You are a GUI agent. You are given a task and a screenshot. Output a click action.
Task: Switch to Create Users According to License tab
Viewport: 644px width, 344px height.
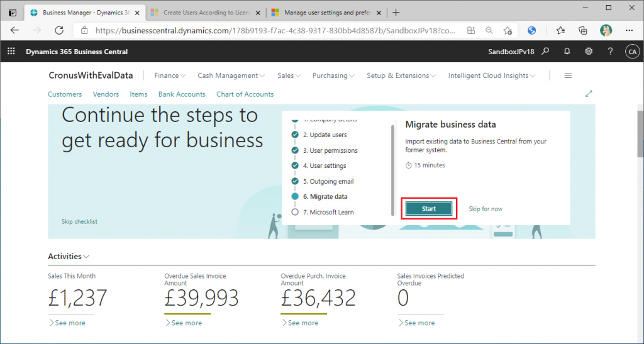pyautogui.click(x=206, y=13)
